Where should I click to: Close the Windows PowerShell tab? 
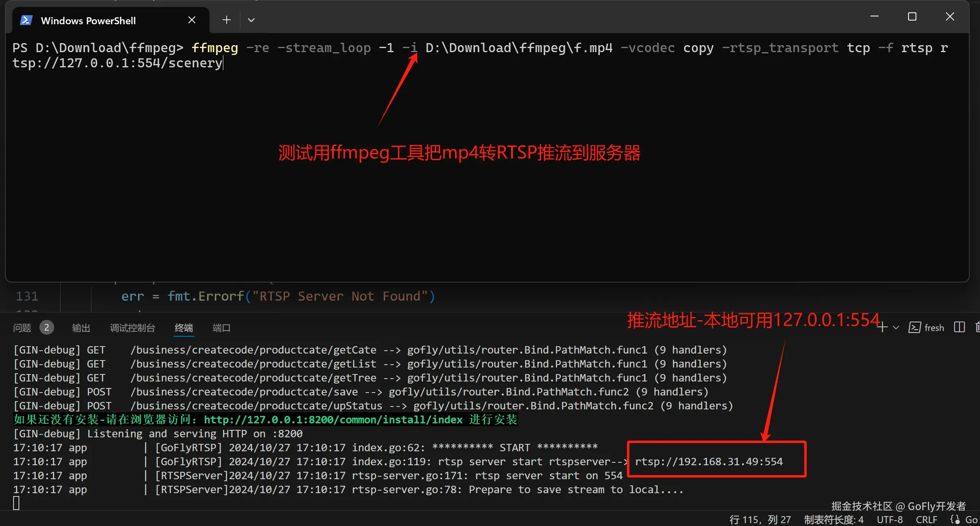192,20
